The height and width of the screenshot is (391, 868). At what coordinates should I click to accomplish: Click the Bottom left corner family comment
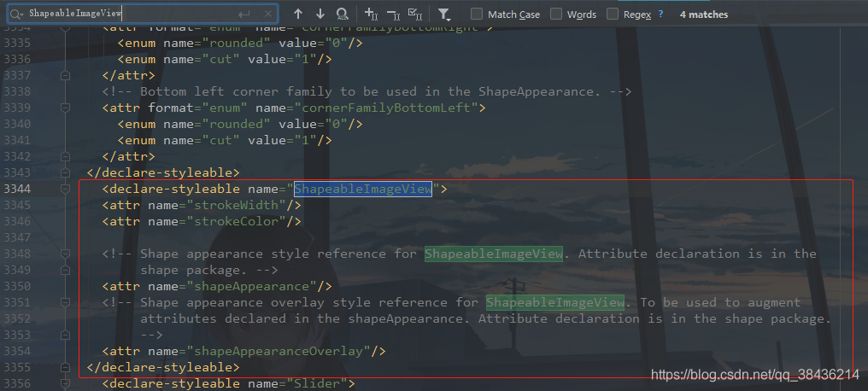(x=367, y=91)
